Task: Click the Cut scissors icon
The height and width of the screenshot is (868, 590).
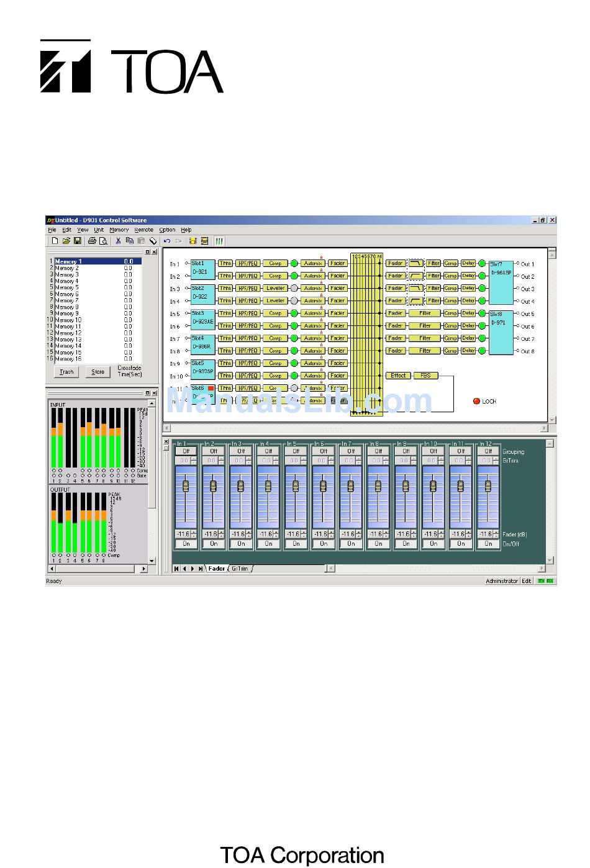Action: pyautogui.click(x=118, y=241)
